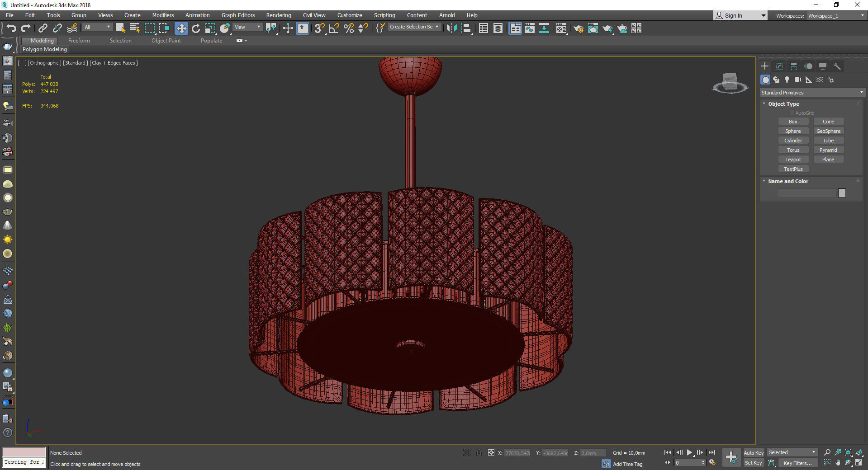This screenshot has height=470, width=868.
Task: Enable the AutoGrid checkbox
Action: 792,113
